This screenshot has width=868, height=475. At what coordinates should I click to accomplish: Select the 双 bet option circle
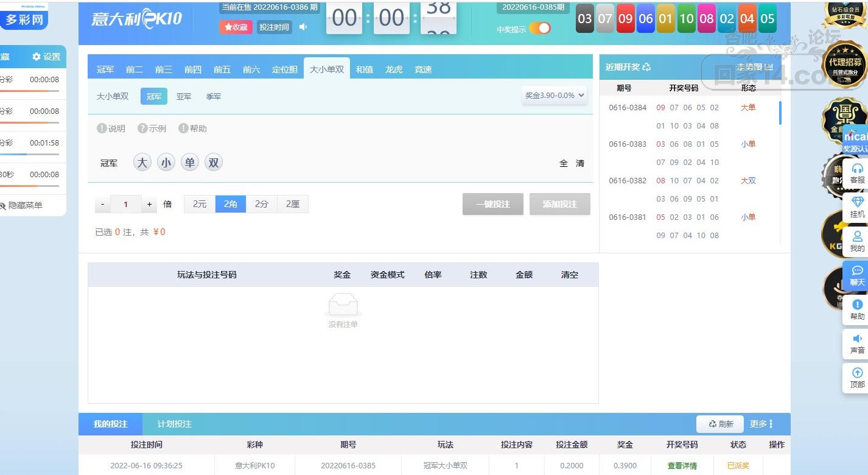213,163
